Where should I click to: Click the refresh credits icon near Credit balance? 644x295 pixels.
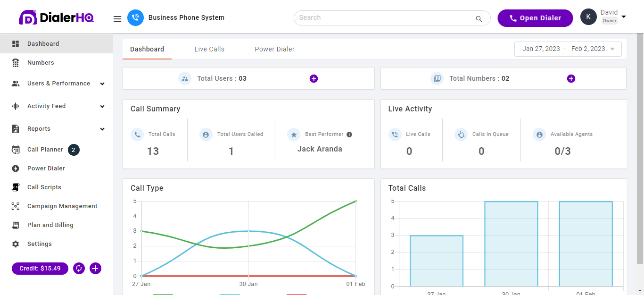click(x=79, y=268)
